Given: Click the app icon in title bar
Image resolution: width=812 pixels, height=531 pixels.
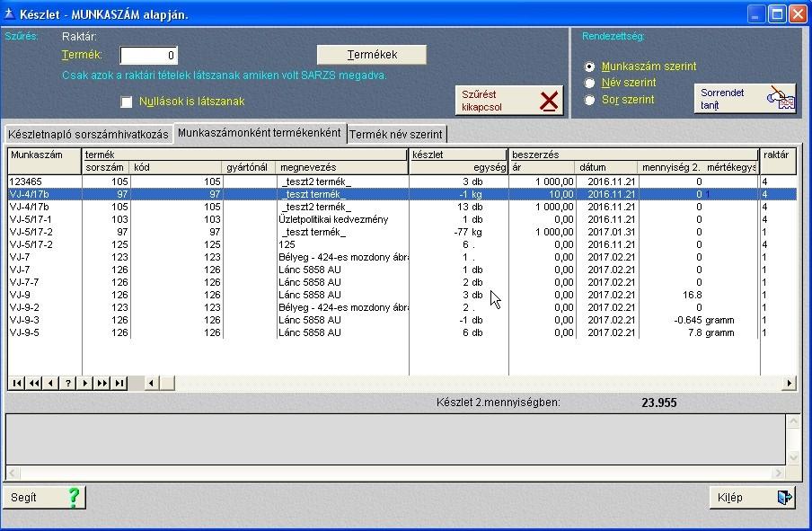Looking at the screenshot, I should point(9,13).
